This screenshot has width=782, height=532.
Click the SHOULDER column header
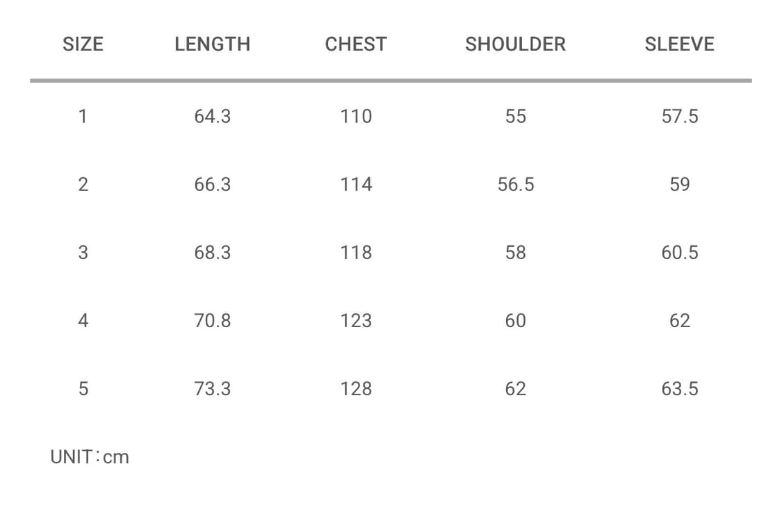tap(515, 44)
